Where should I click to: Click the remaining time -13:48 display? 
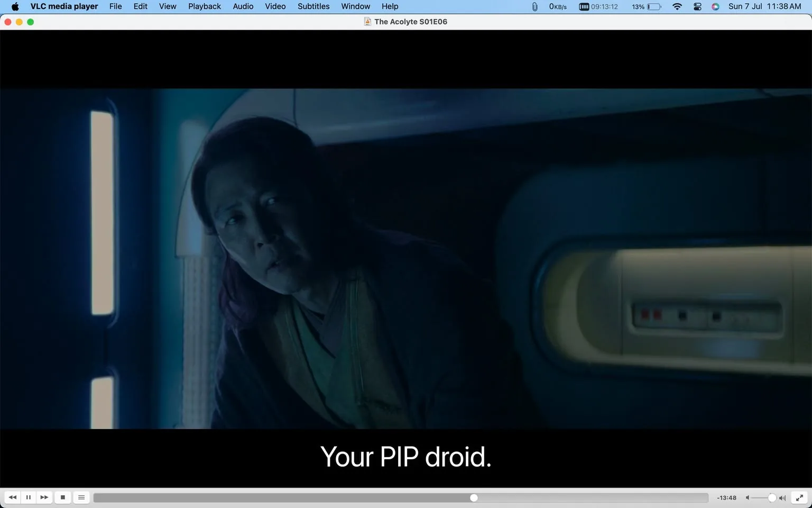click(x=726, y=497)
